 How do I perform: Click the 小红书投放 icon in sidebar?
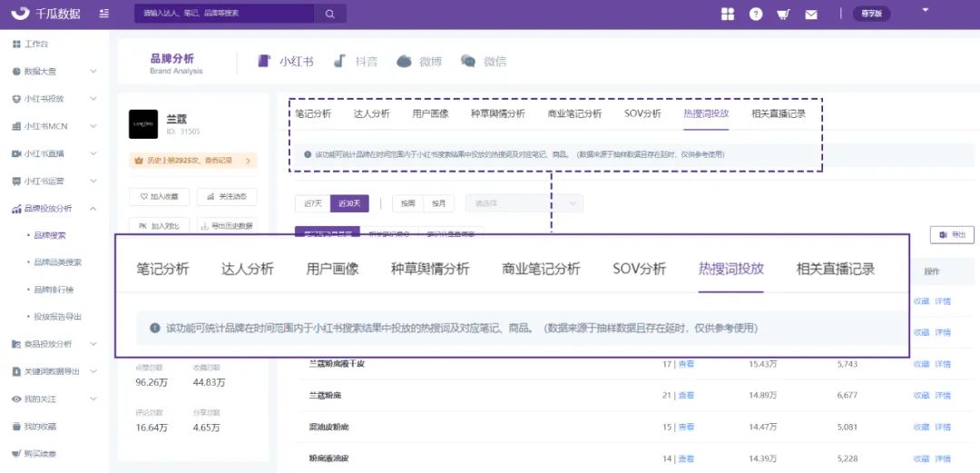pos(16,99)
